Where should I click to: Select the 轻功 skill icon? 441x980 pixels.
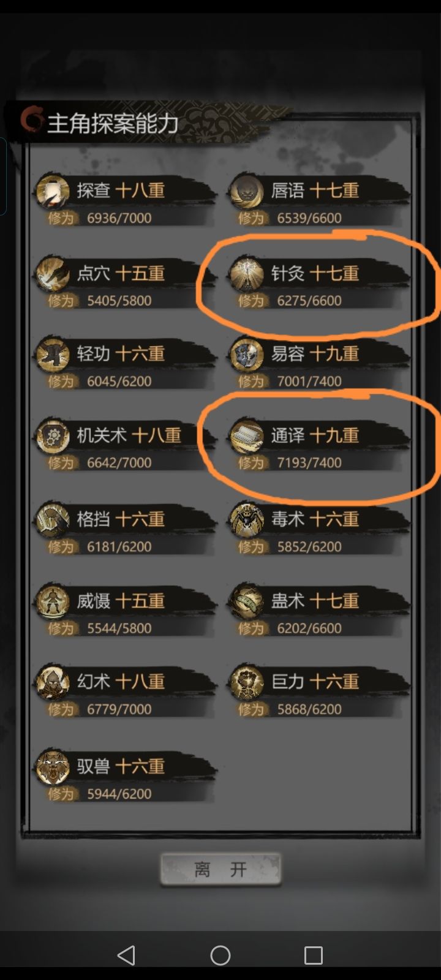[x=52, y=354]
